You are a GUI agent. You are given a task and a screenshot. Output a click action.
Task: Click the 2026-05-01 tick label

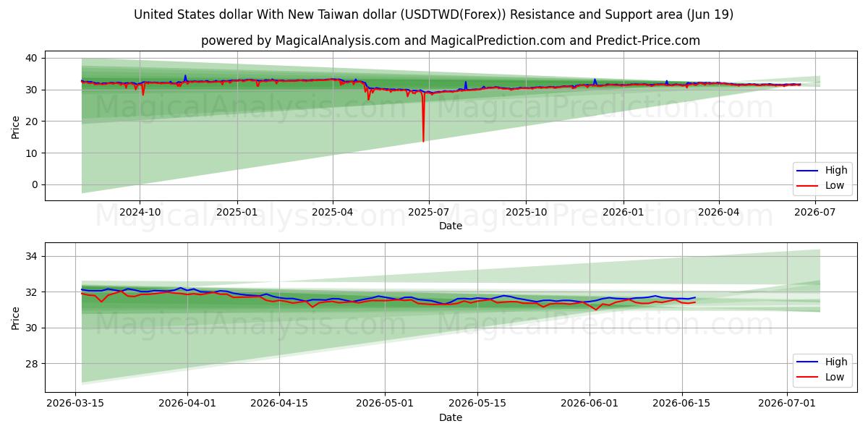pyautogui.click(x=385, y=404)
